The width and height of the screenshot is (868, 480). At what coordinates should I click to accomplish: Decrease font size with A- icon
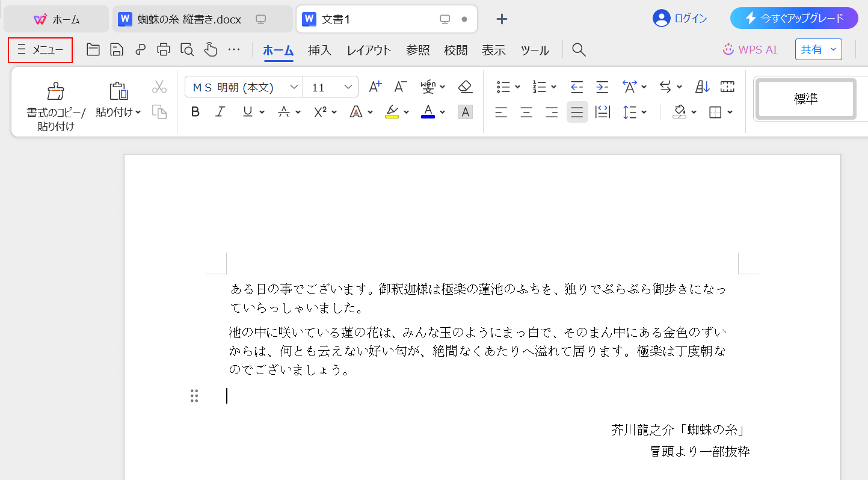coord(401,87)
